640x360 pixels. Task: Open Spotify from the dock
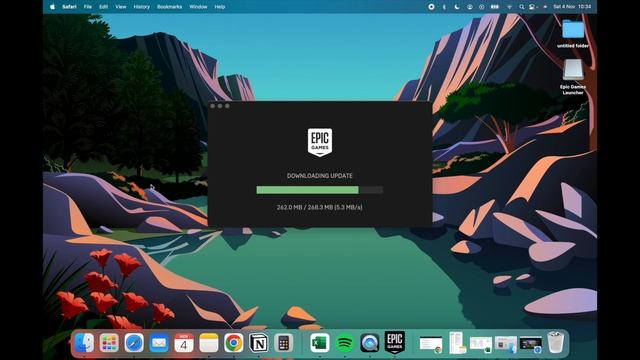click(x=344, y=343)
